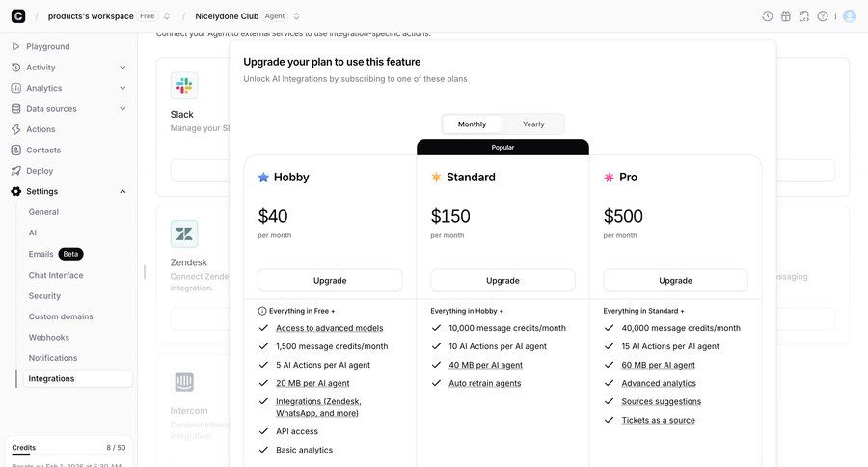
Task: Open the user profile avatar
Action: tap(850, 16)
